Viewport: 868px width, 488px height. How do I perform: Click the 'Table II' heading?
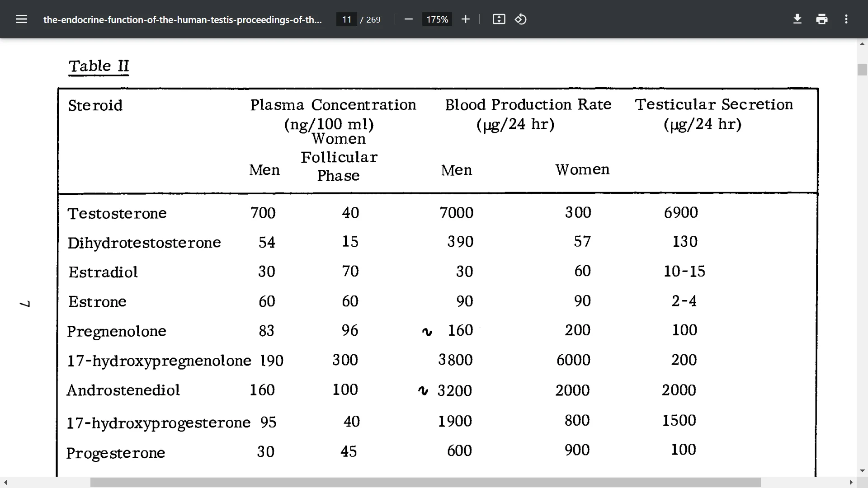[x=99, y=66]
